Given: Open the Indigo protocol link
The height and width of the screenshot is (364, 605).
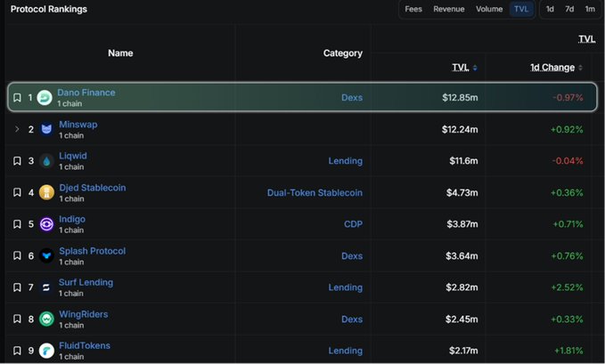Looking at the screenshot, I should pyautogui.click(x=72, y=219).
